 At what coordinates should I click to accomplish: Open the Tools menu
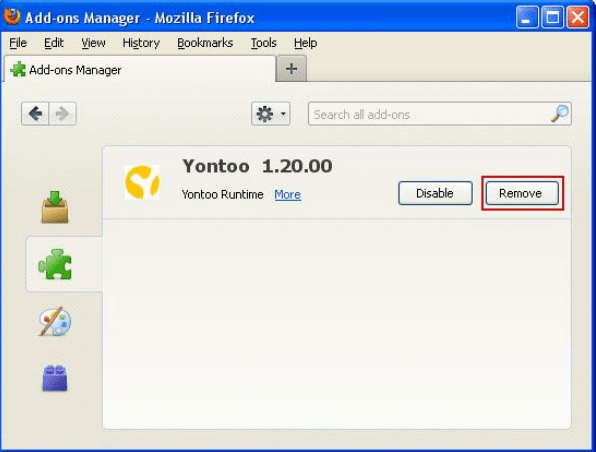point(263,43)
